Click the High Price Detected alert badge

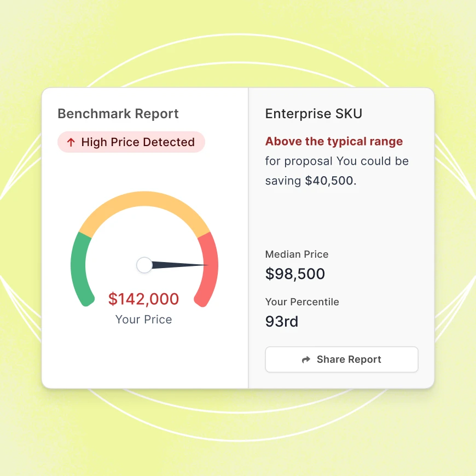pyautogui.click(x=131, y=142)
